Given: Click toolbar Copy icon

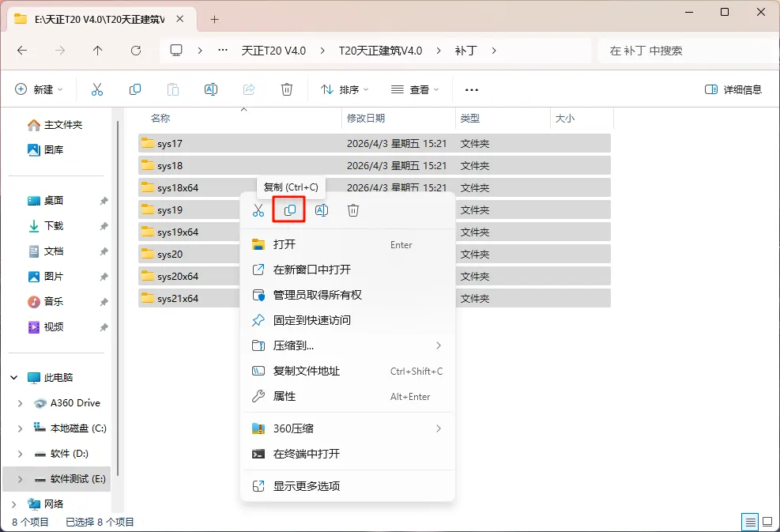Looking at the screenshot, I should click(x=135, y=89).
